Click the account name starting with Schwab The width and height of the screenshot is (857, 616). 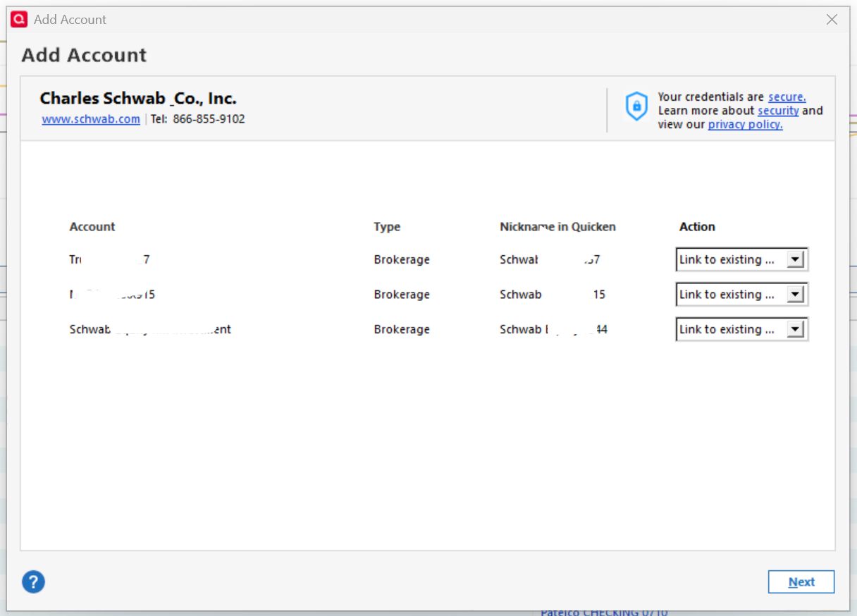[x=150, y=330]
